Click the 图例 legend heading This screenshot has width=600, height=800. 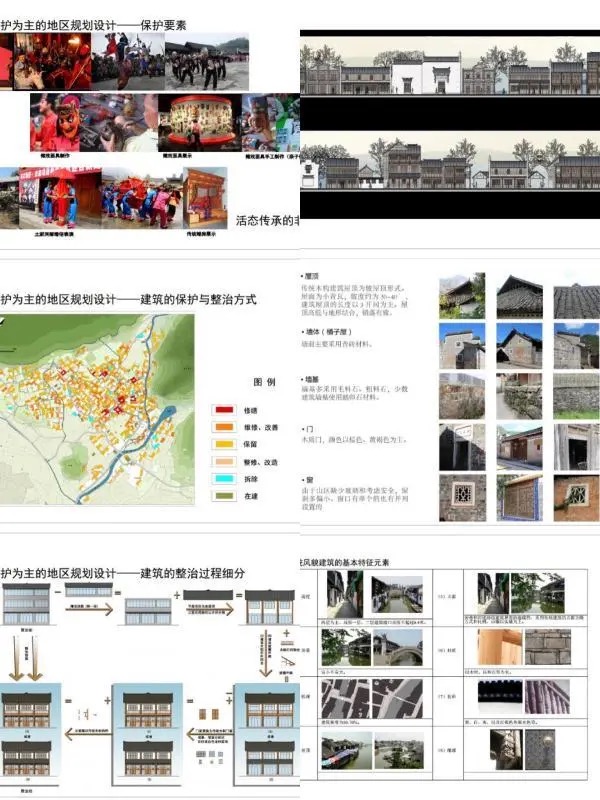coord(265,382)
